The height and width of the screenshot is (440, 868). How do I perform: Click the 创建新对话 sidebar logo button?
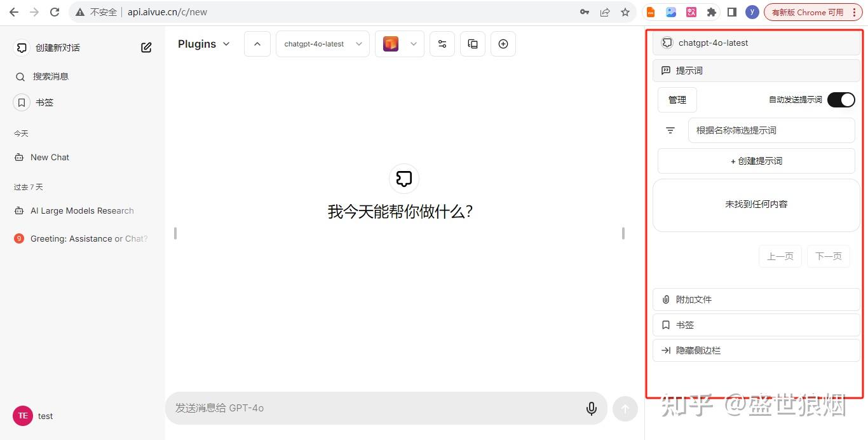22,48
